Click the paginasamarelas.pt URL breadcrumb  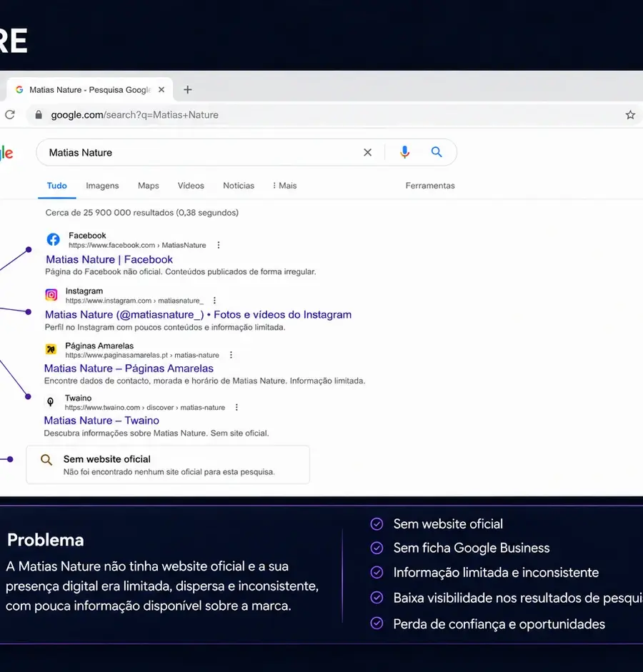pos(142,355)
